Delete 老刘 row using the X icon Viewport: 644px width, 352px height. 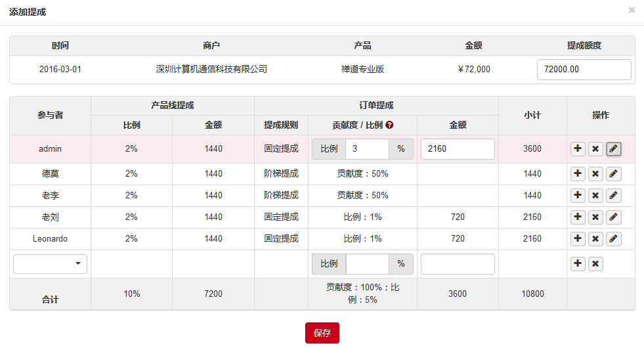(x=595, y=217)
